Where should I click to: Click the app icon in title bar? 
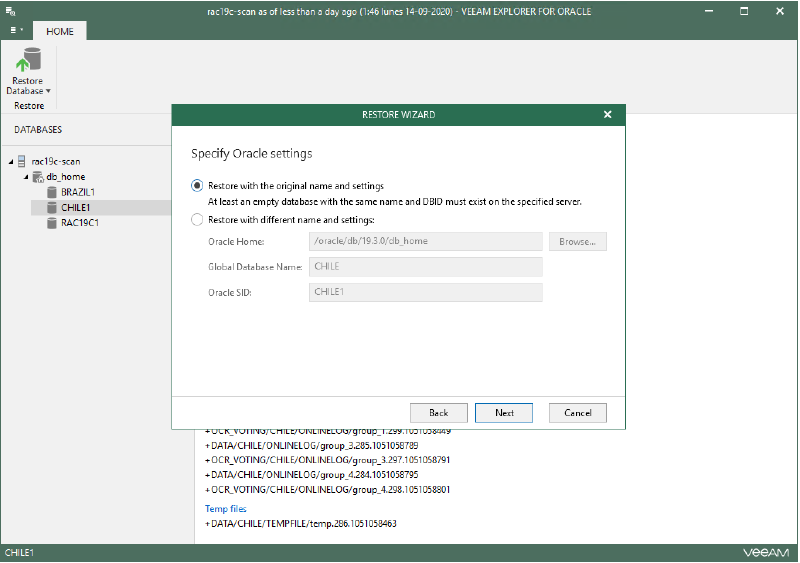pos(10,11)
